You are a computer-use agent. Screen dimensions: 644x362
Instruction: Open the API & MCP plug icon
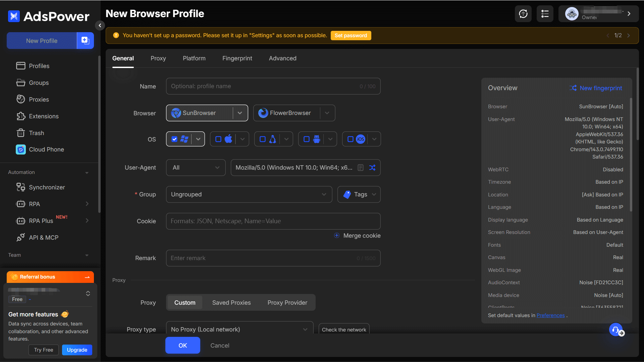click(21, 237)
